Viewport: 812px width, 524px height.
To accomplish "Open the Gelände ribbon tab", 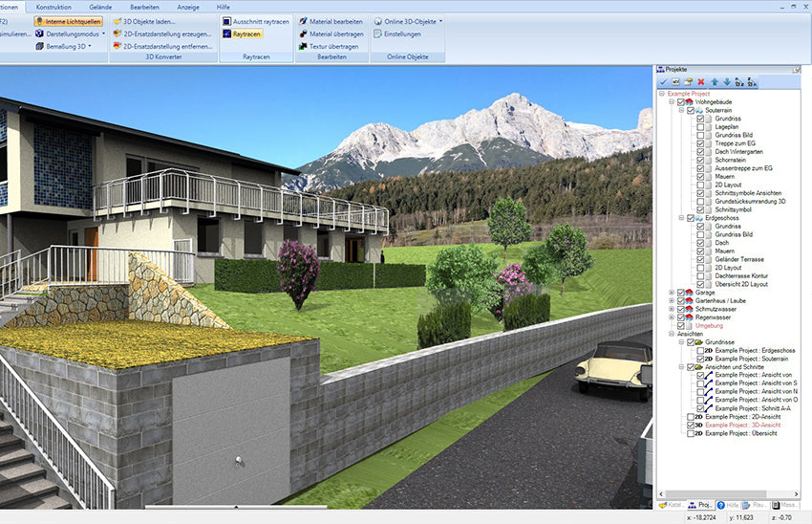I will [99, 6].
